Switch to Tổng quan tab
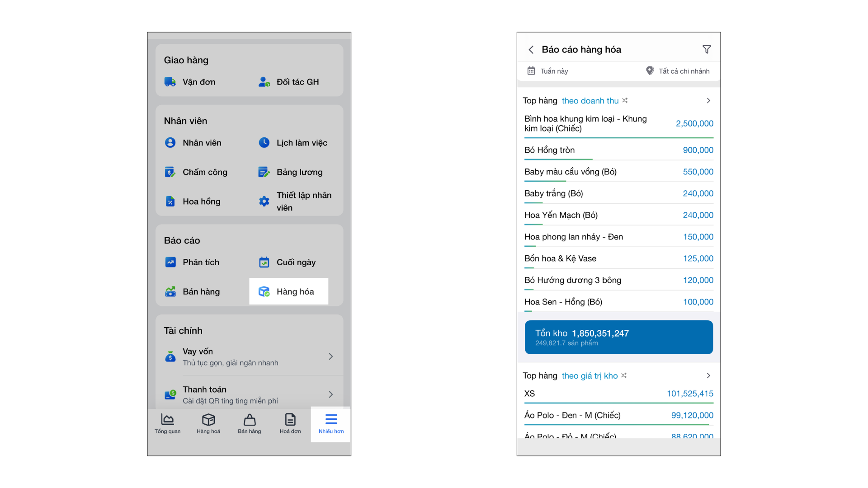Screen dimensions: 868x488 coord(167,424)
